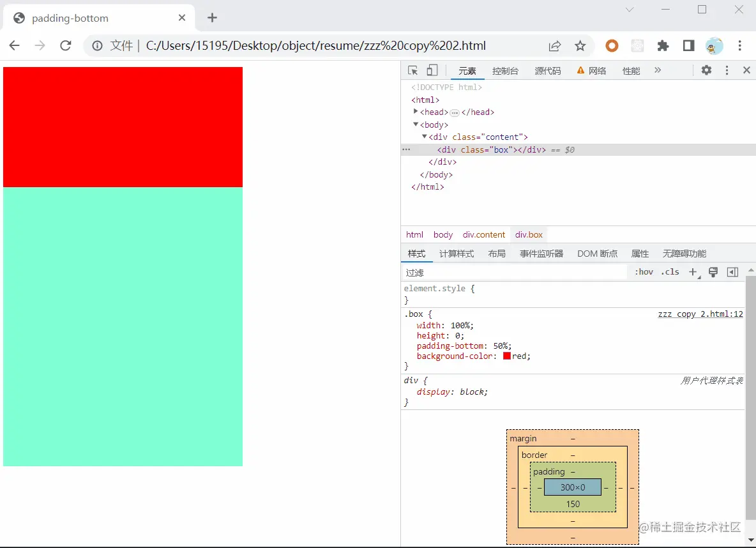Click div.box in the breadcrumb
Viewport: 756px width, 548px height.
[529, 234]
